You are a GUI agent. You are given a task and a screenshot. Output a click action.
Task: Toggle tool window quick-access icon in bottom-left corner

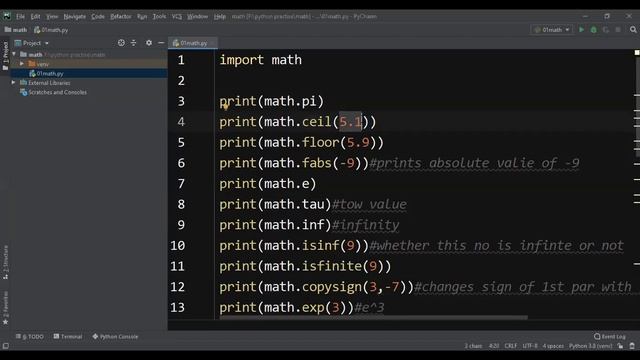(5, 346)
